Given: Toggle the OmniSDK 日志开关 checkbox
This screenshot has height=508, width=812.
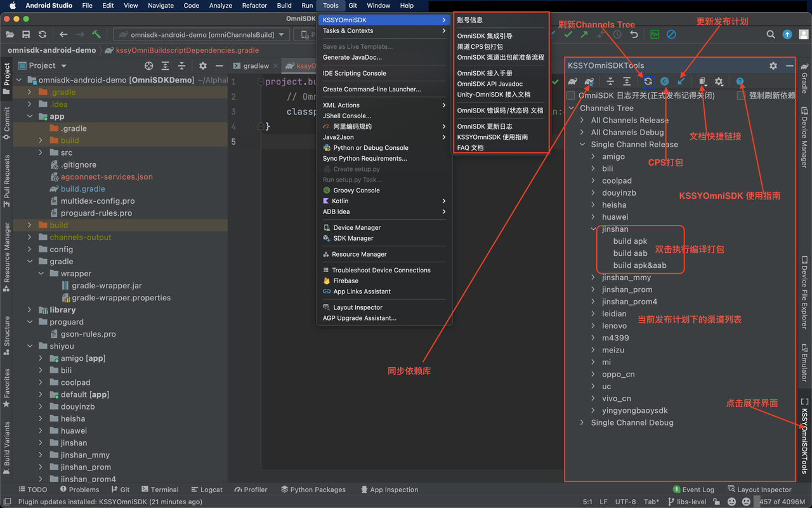Looking at the screenshot, I should (x=571, y=95).
